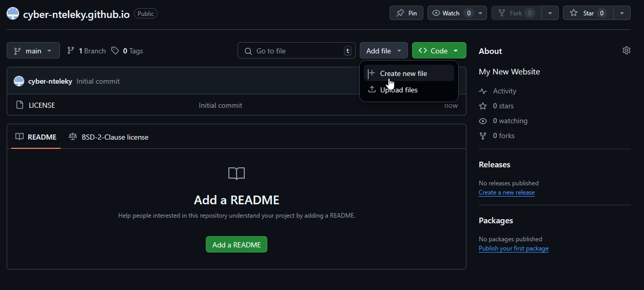
Task: Click cyber-nteleky avatar in commit row
Action: click(x=19, y=81)
